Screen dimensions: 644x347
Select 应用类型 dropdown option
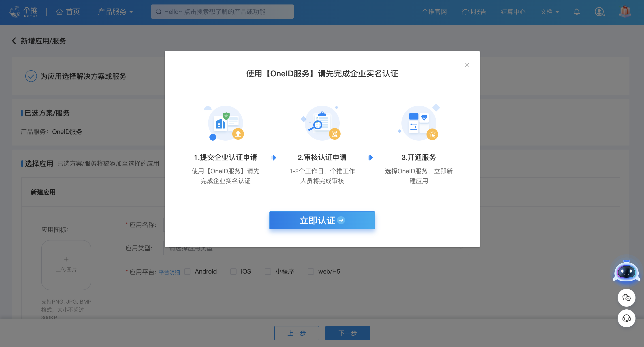pos(315,249)
